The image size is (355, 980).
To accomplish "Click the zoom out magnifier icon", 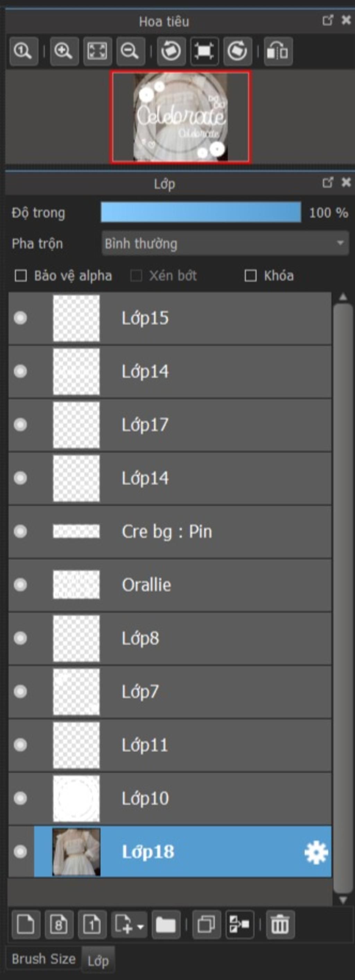I will [x=130, y=51].
